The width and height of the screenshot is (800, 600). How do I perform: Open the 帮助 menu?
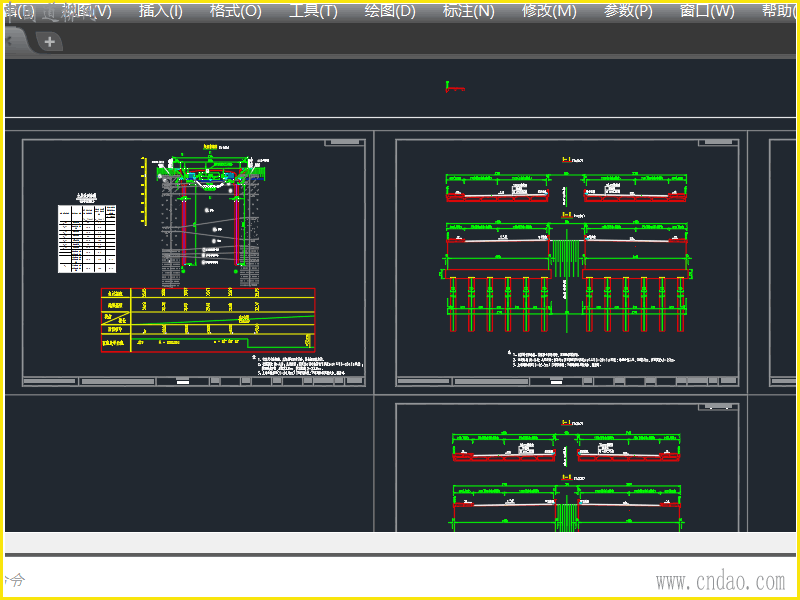pos(778,12)
